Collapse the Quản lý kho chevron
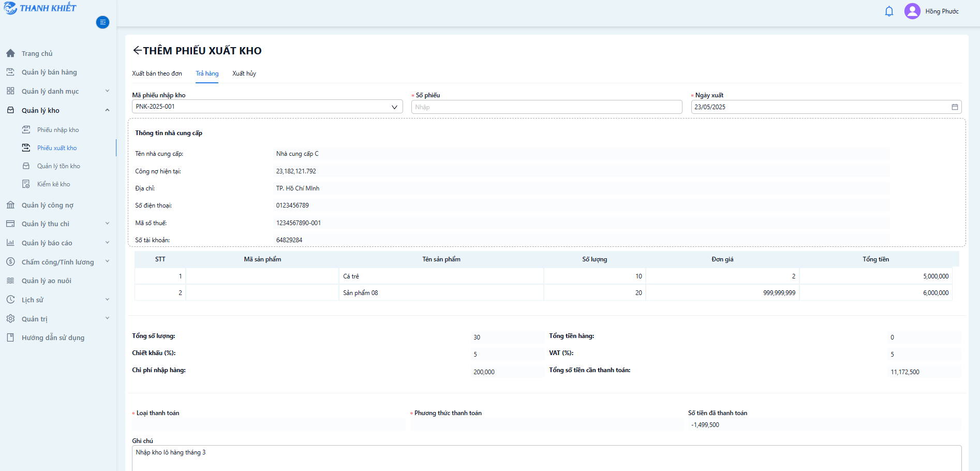Screen dimensions: 980x471 (x=107, y=110)
